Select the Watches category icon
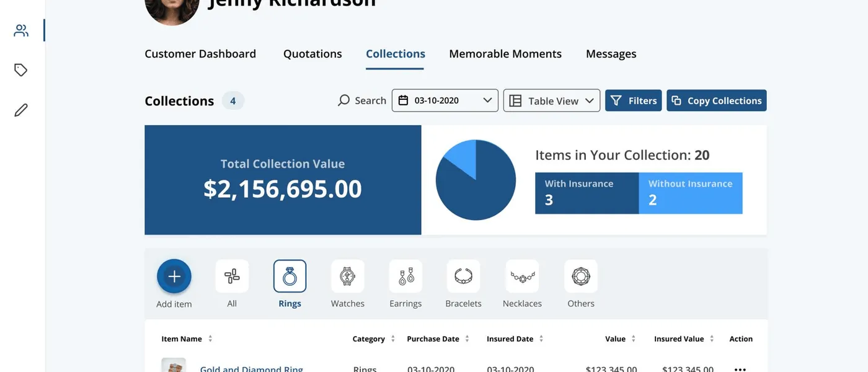The width and height of the screenshot is (868, 372). coord(348,276)
